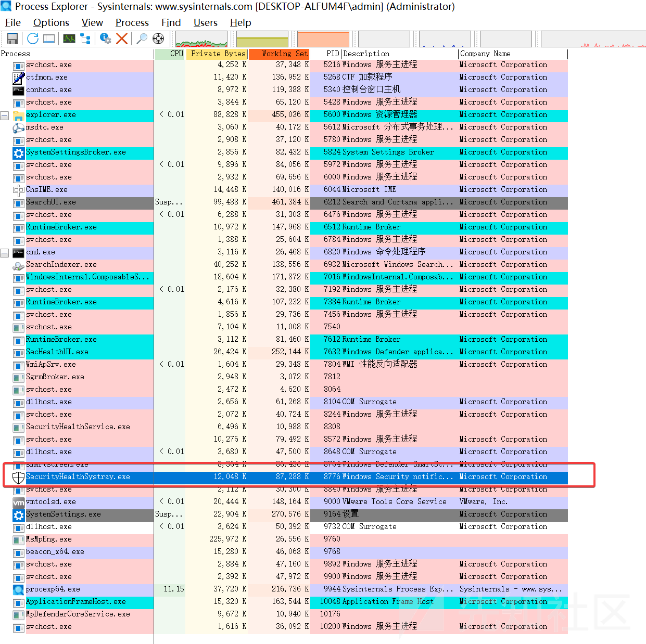Open the CPU usage history graph
Screen dimensions: 646x644
201,39
